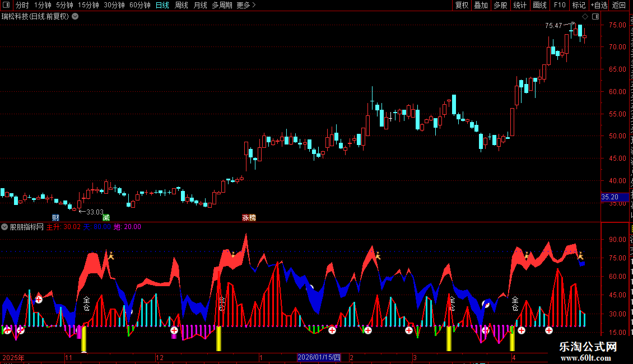
Task: Select the 60分钟 period
Action: pos(140,5)
